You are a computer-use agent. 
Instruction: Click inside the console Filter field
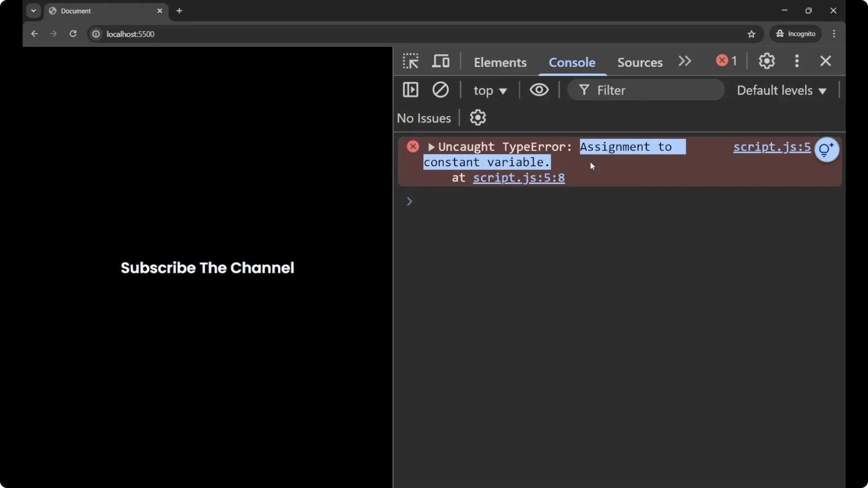click(x=646, y=90)
